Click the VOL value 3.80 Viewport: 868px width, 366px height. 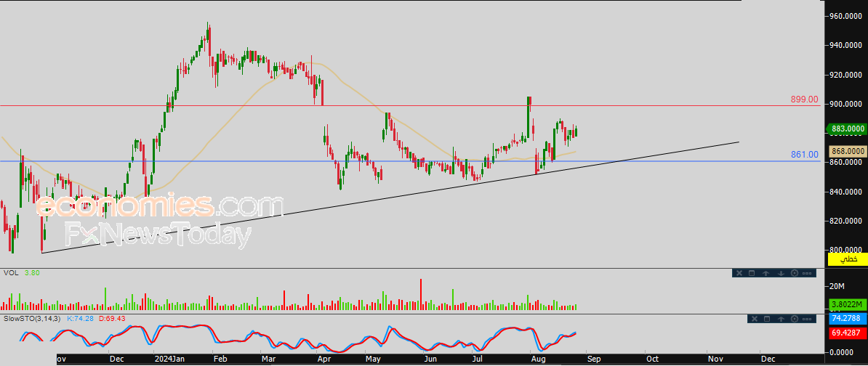pyautogui.click(x=31, y=272)
